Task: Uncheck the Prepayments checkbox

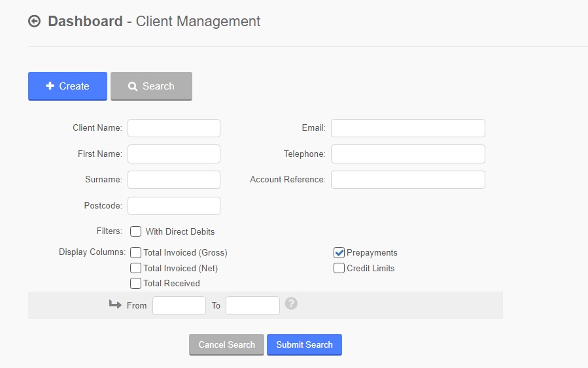Action: pos(339,252)
